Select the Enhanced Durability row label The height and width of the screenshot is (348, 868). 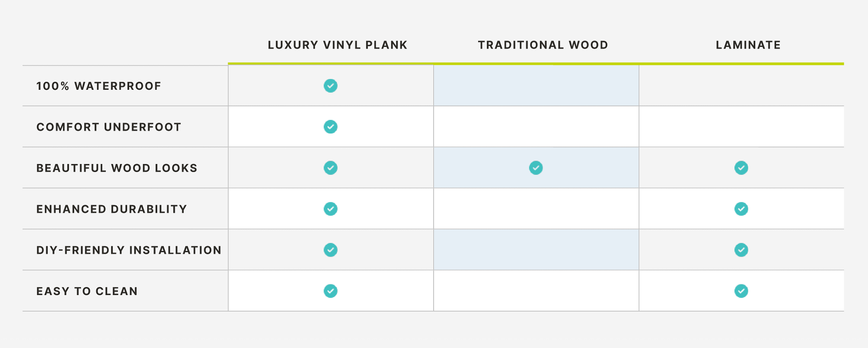(112, 209)
